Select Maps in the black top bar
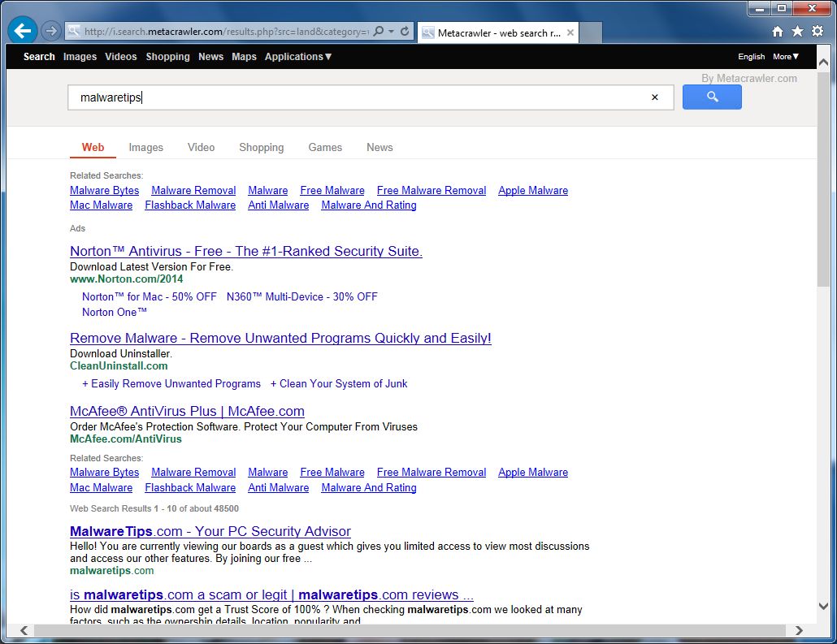837x644 pixels. tap(244, 57)
